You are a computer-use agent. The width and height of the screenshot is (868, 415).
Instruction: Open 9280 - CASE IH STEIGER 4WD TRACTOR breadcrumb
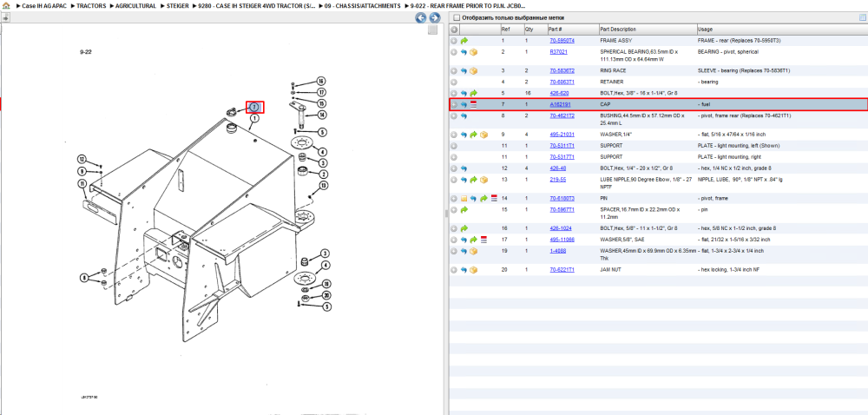point(257,5)
